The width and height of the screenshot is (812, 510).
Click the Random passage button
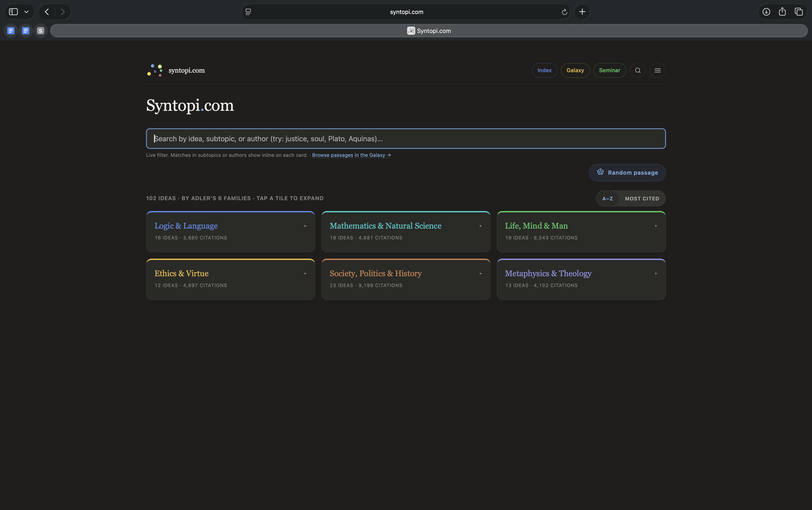tap(627, 173)
